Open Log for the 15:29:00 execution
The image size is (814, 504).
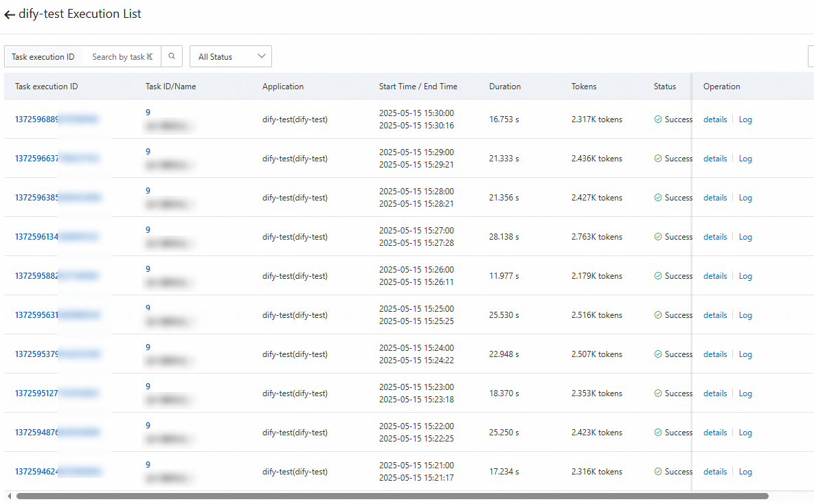point(745,159)
